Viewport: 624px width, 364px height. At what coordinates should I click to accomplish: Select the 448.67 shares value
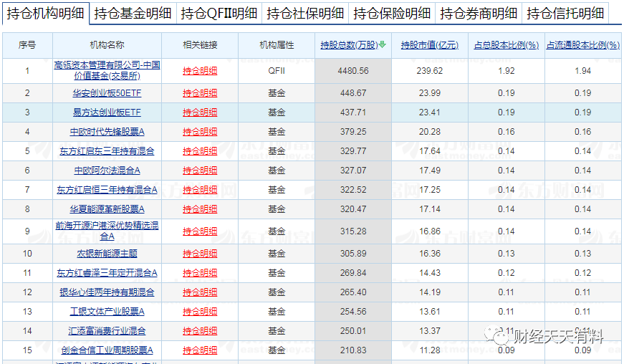click(x=353, y=93)
